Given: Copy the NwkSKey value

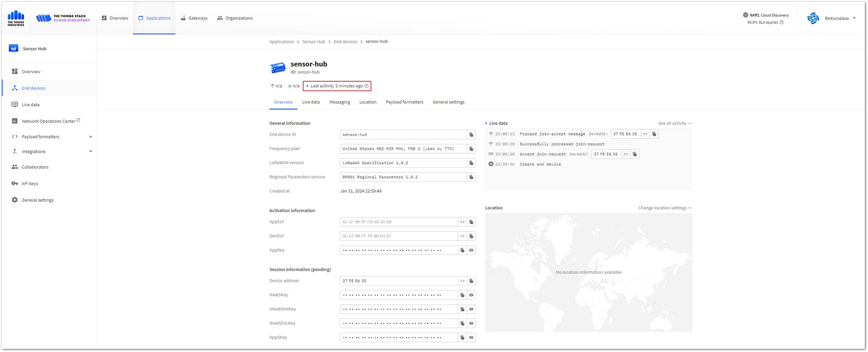Looking at the screenshot, I should tap(462, 295).
